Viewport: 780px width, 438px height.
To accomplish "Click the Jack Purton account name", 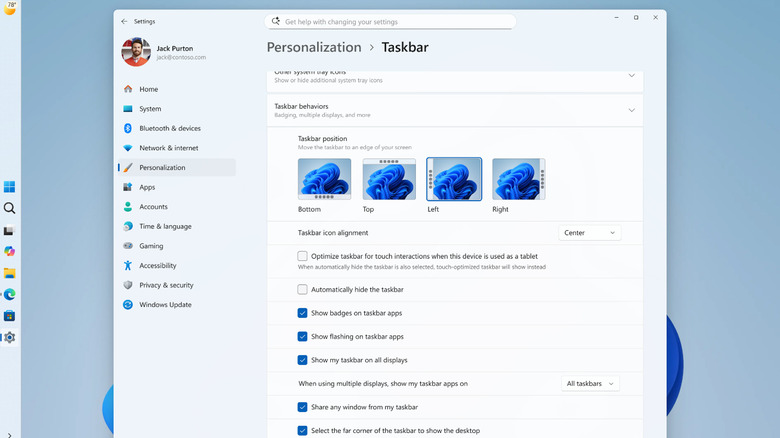I will click(x=175, y=48).
